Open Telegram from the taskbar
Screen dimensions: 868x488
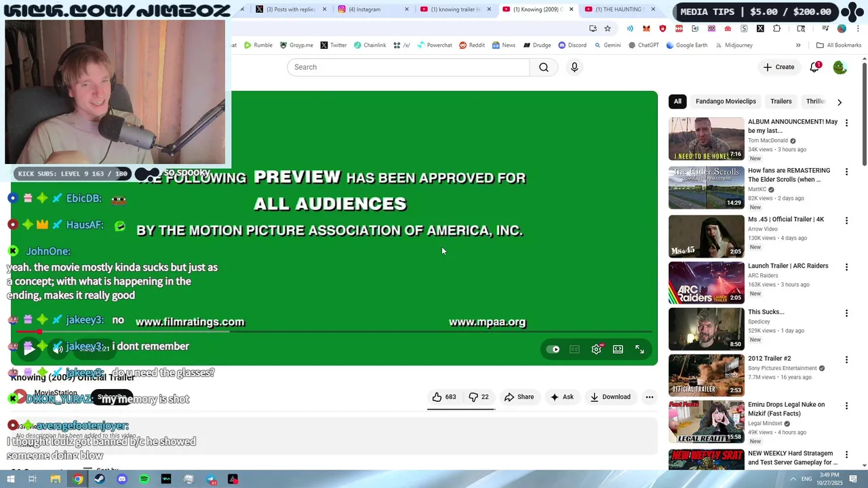(211, 479)
